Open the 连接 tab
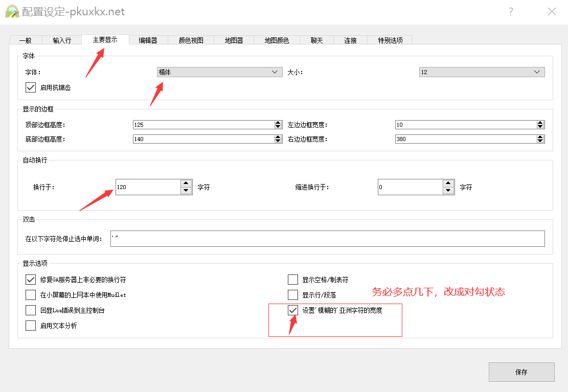 point(350,40)
